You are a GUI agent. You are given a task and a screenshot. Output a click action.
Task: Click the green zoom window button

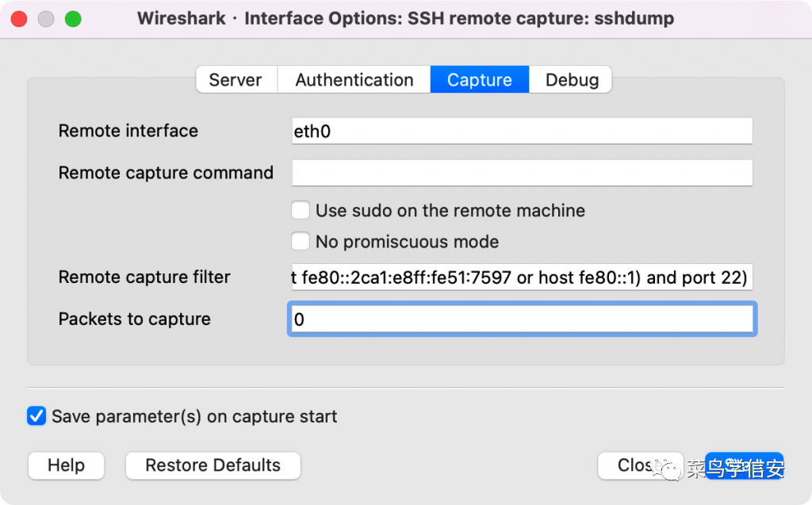coord(73,19)
